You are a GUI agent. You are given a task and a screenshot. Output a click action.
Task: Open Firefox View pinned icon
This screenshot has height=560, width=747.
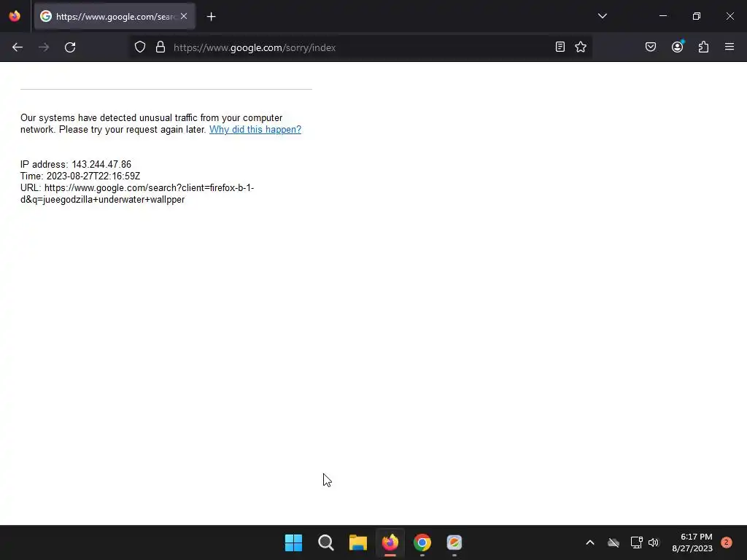15,16
